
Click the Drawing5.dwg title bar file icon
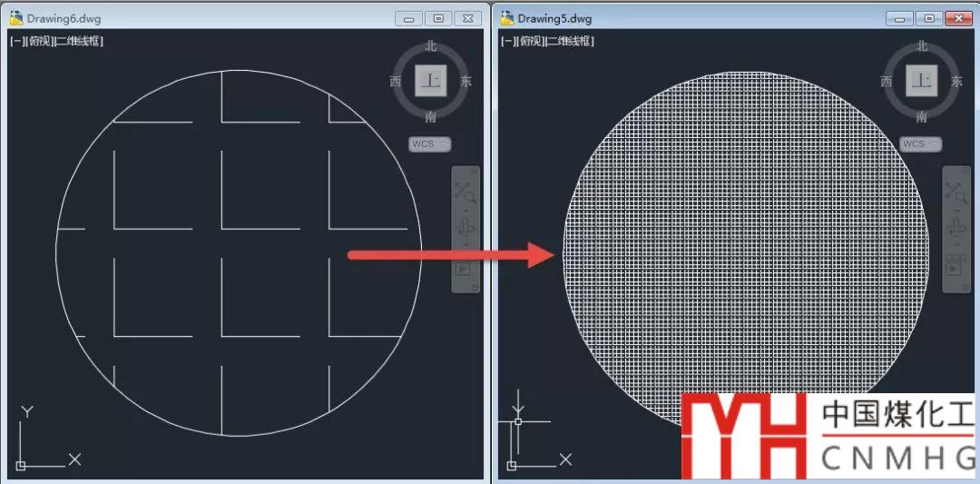click(x=507, y=18)
